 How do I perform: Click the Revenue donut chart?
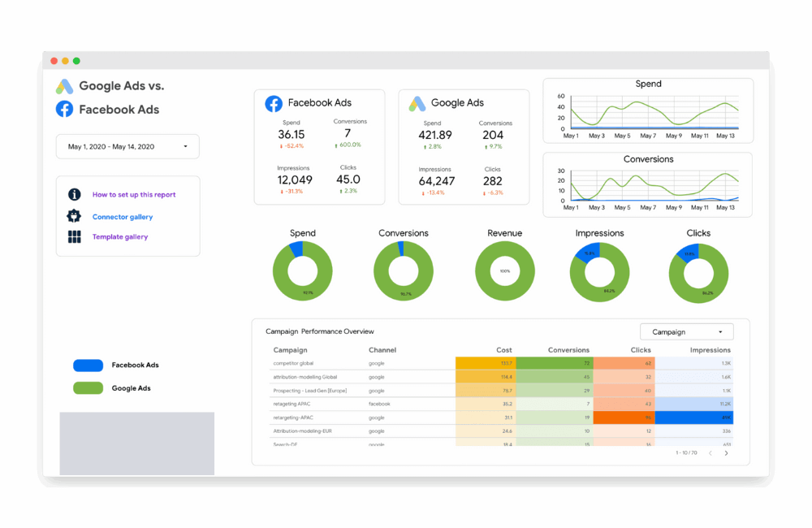click(504, 271)
